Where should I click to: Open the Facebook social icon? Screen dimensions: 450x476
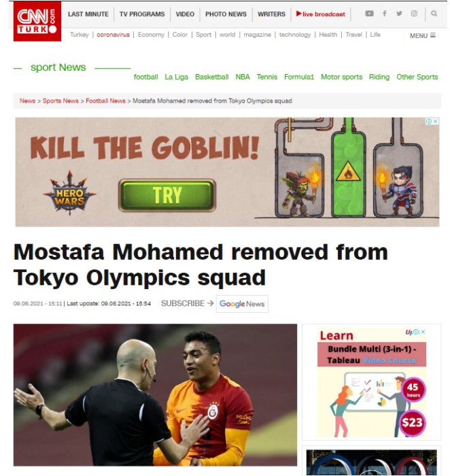384,14
